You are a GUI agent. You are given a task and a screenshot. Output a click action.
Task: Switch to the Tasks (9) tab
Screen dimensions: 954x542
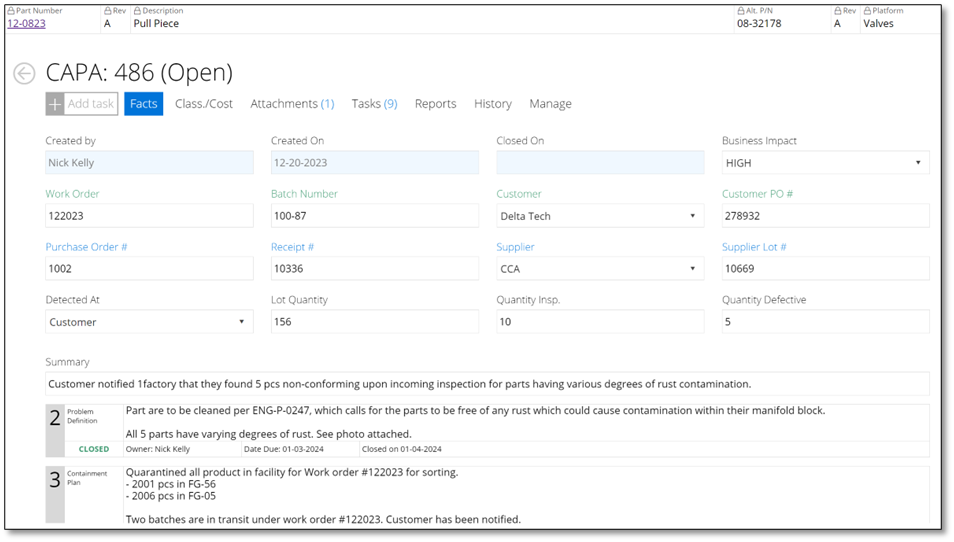tap(374, 104)
